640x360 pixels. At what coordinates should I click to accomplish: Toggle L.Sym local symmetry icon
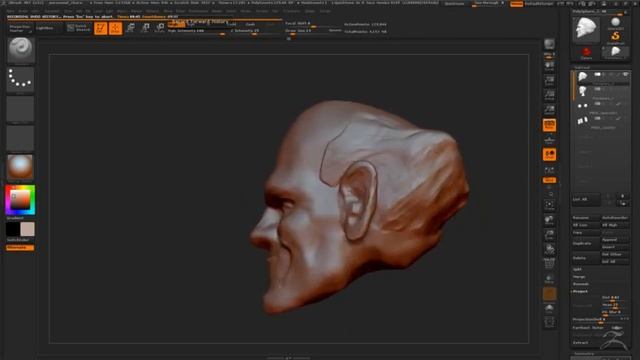pyautogui.click(x=549, y=169)
